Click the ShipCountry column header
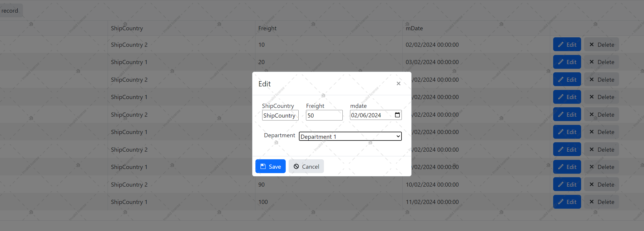644x231 pixels. coord(127,28)
